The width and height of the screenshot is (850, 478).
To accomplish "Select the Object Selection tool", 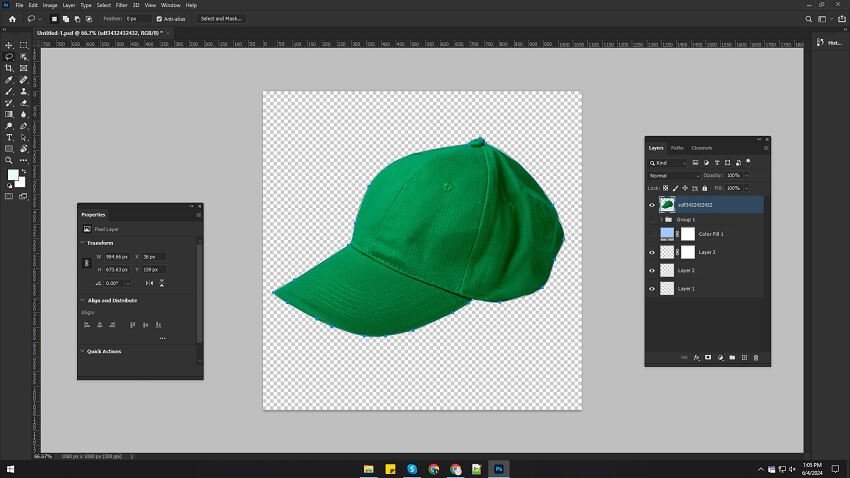I will (x=23, y=57).
